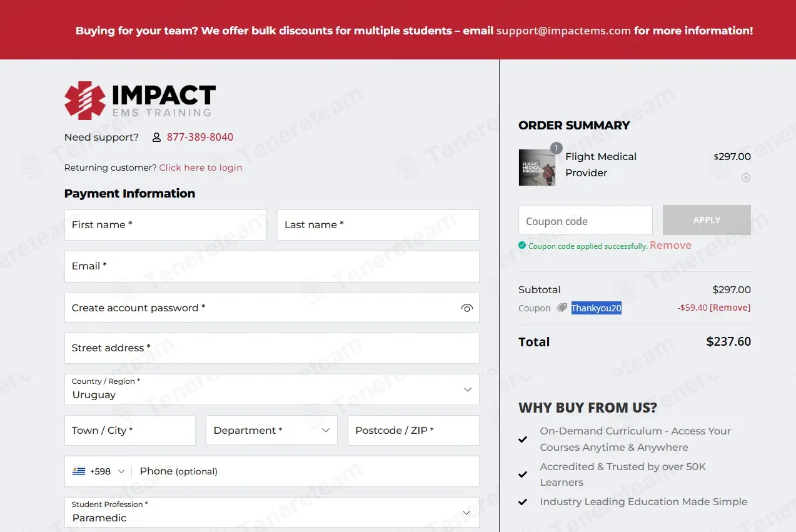Remove Flight Medical Provider item with x icon
796x532 pixels.
746,178
